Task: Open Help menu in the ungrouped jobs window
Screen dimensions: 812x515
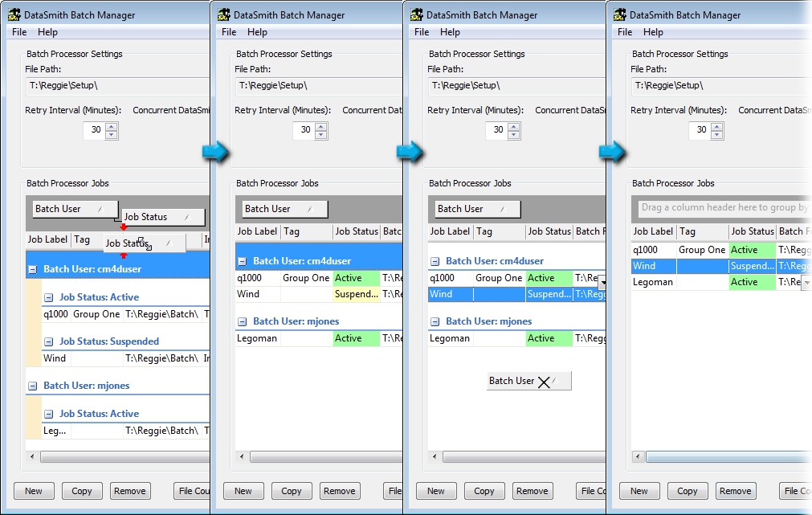Action: [653, 32]
